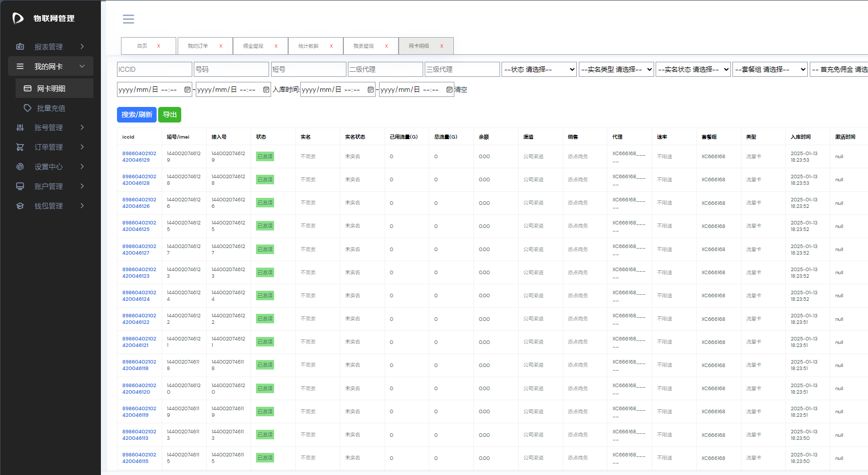This screenshot has height=475, width=868.
Task: Close the 统计数据 tab
Action: (x=331, y=46)
